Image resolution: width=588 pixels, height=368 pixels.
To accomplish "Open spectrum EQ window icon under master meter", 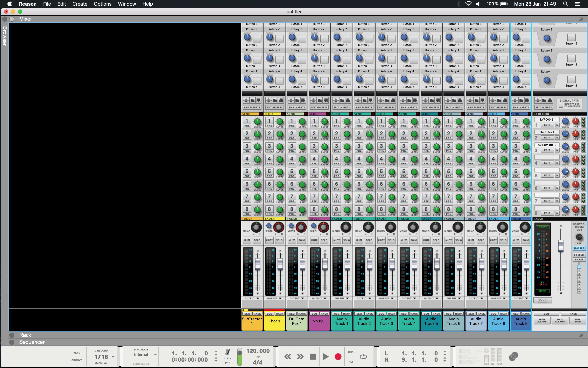I will 542,300.
